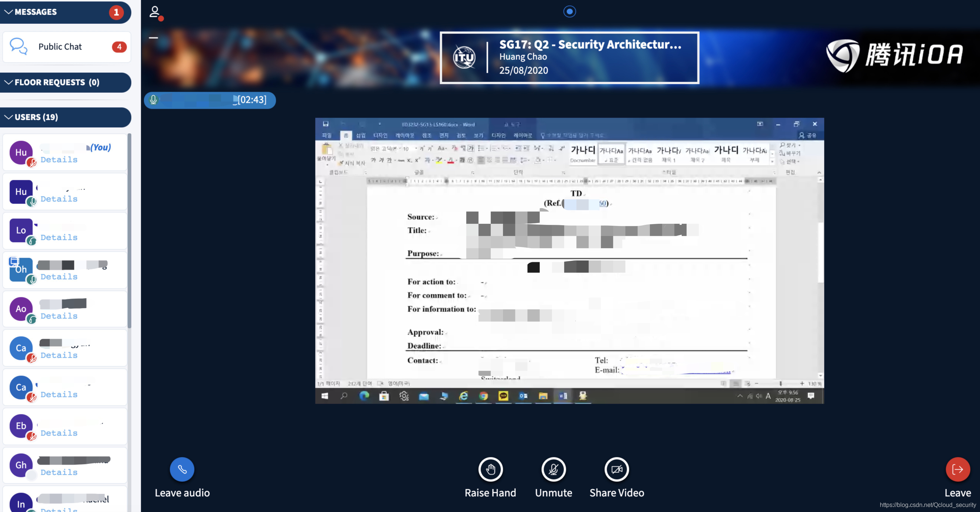Click the recording indicator dot at top
This screenshot has width=980, height=512.
click(569, 11)
